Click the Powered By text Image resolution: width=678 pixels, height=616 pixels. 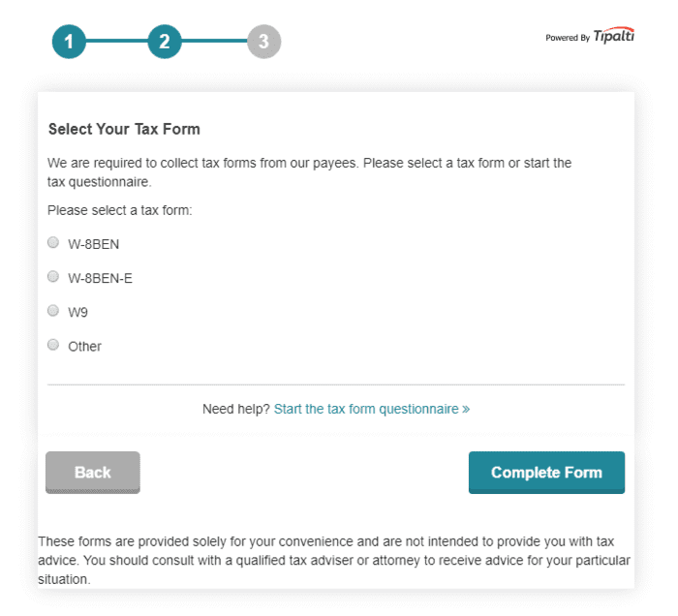point(568,38)
